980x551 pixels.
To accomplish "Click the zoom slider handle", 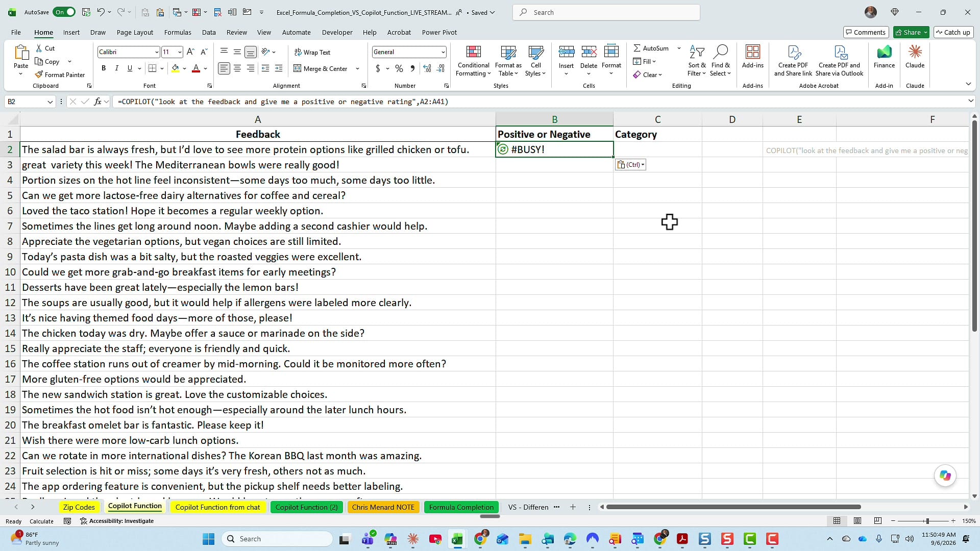I will point(927,521).
